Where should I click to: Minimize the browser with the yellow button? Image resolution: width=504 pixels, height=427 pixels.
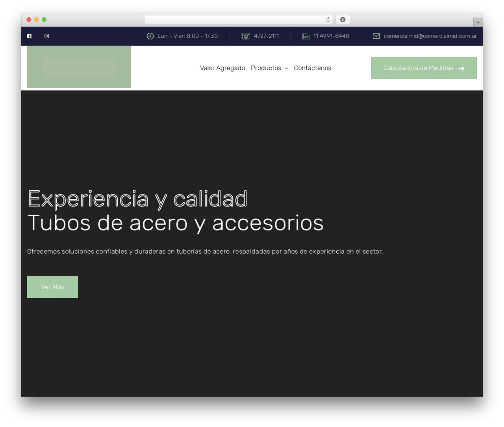tap(37, 20)
